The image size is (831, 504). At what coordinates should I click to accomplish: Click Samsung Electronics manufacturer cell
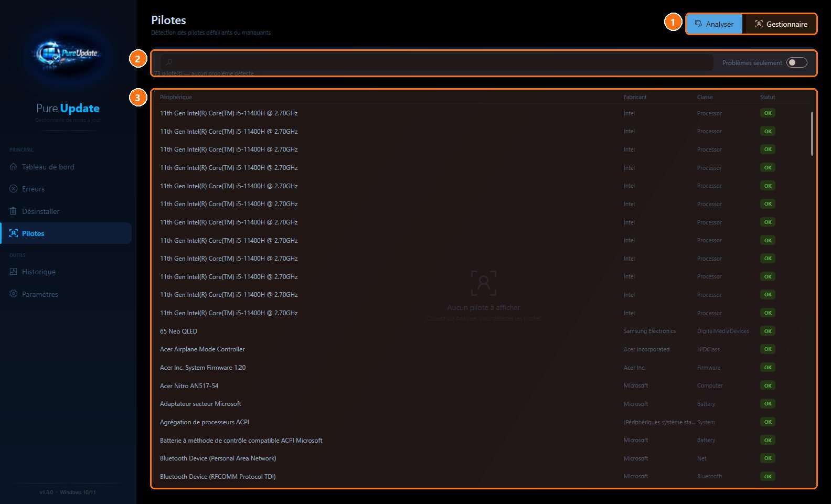[x=649, y=331]
